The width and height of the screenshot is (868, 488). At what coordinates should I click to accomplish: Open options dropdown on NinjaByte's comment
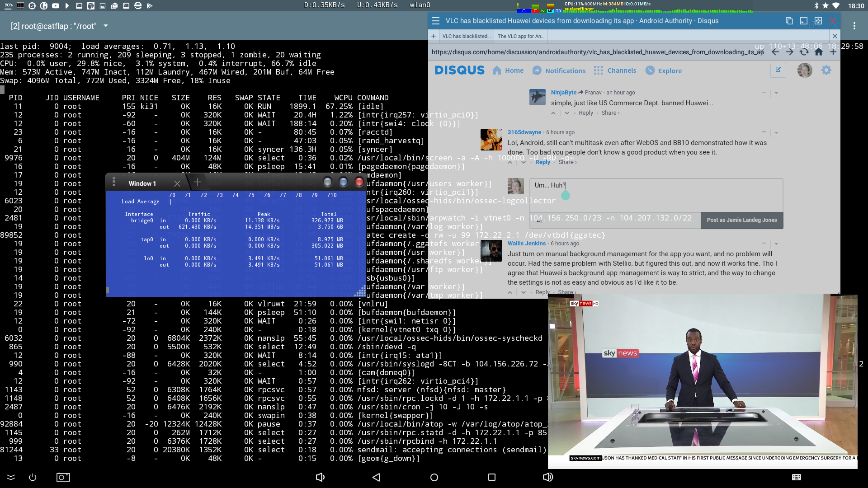tap(776, 93)
